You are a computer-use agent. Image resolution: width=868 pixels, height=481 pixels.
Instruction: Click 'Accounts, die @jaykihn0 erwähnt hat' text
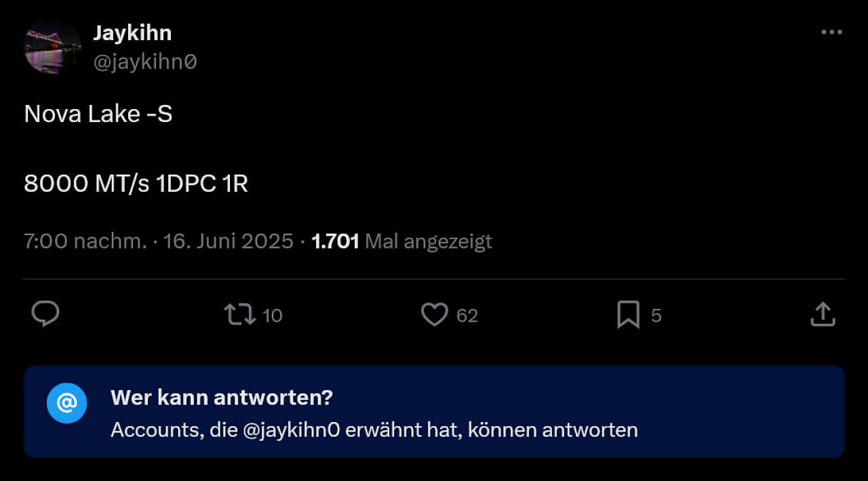point(287,430)
